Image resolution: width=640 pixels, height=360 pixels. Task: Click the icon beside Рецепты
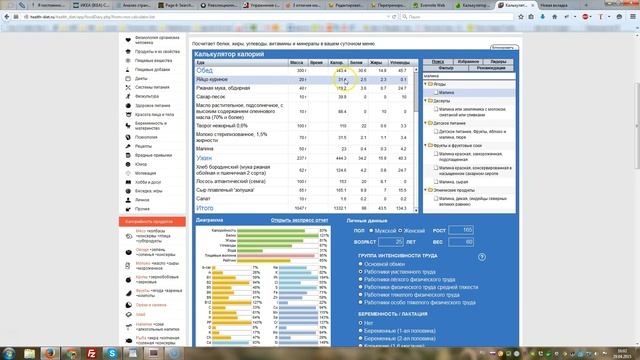(128, 146)
